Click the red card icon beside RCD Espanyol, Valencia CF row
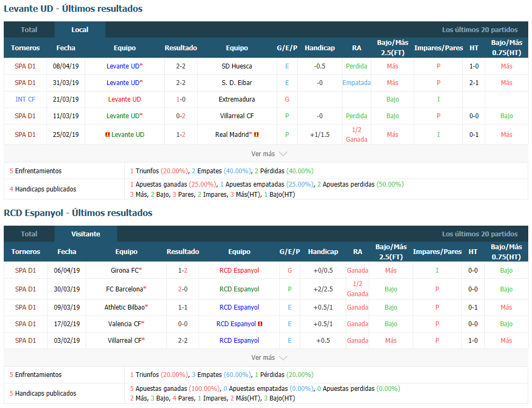Image resolution: width=532 pixels, height=408 pixels. (260, 324)
